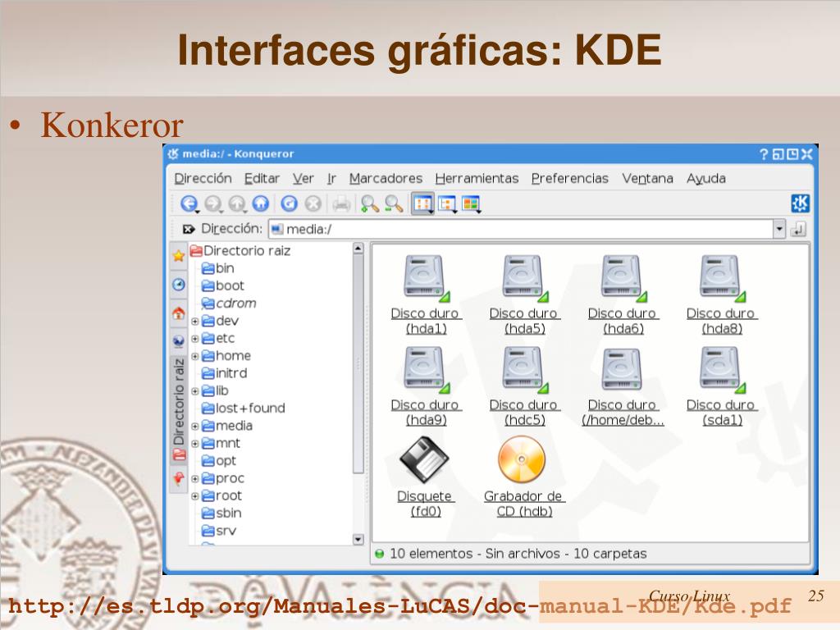Open the Bookmarks star sidebar tab
Screen dimensions: 840x630
(178, 256)
